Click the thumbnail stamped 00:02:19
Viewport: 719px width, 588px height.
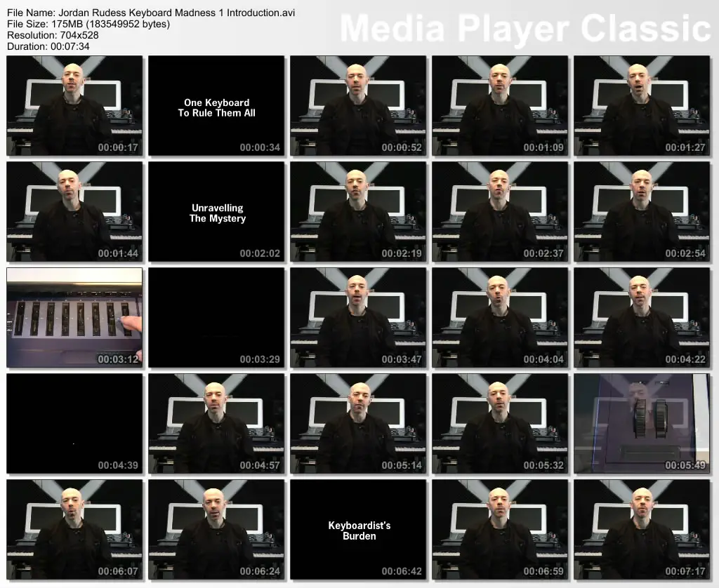(358, 212)
